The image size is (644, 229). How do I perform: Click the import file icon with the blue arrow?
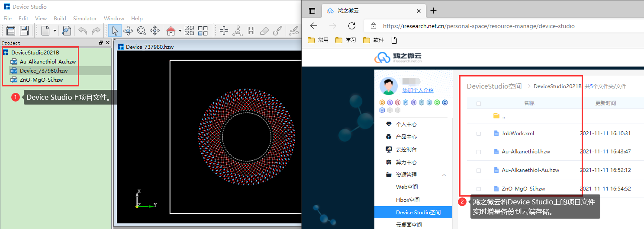(67, 30)
